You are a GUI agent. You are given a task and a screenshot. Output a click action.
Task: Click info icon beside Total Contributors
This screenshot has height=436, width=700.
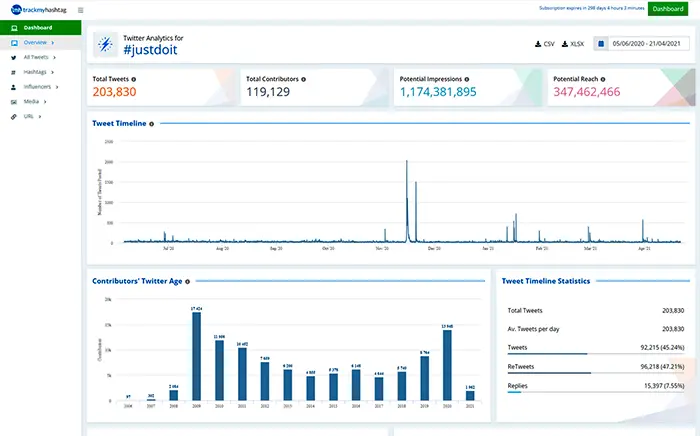303,78
